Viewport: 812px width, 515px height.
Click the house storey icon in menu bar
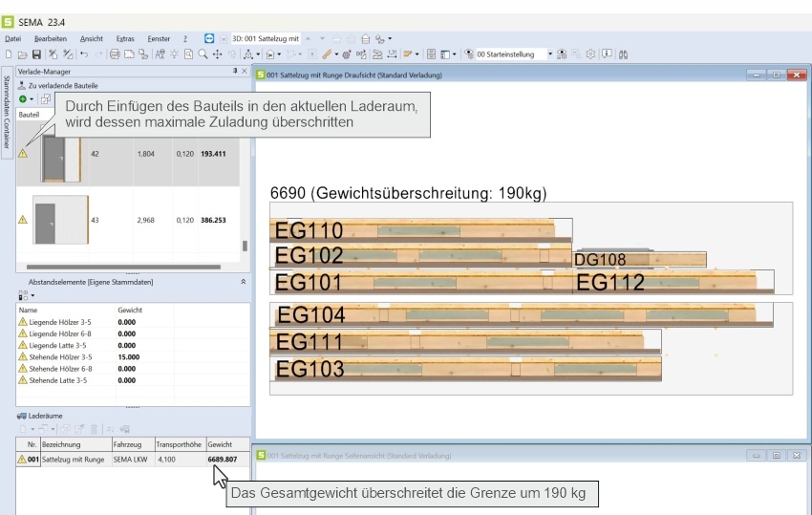[366, 39]
